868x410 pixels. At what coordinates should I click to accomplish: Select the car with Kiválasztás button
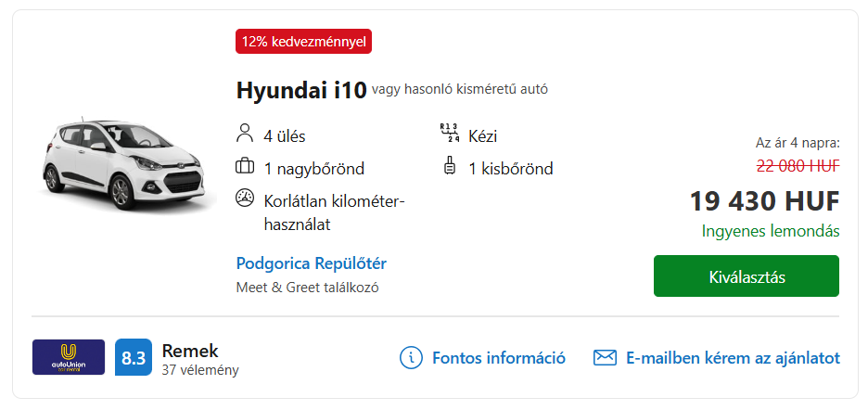click(747, 275)
